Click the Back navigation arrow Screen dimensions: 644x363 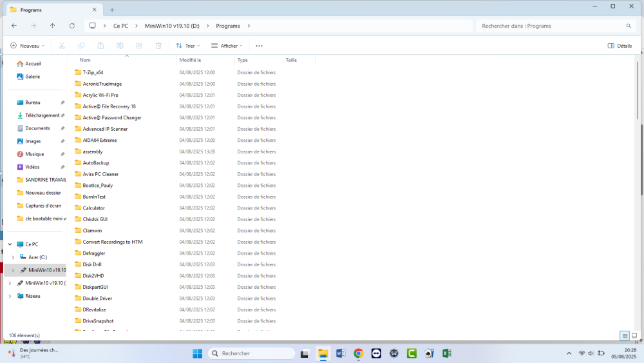14,26
